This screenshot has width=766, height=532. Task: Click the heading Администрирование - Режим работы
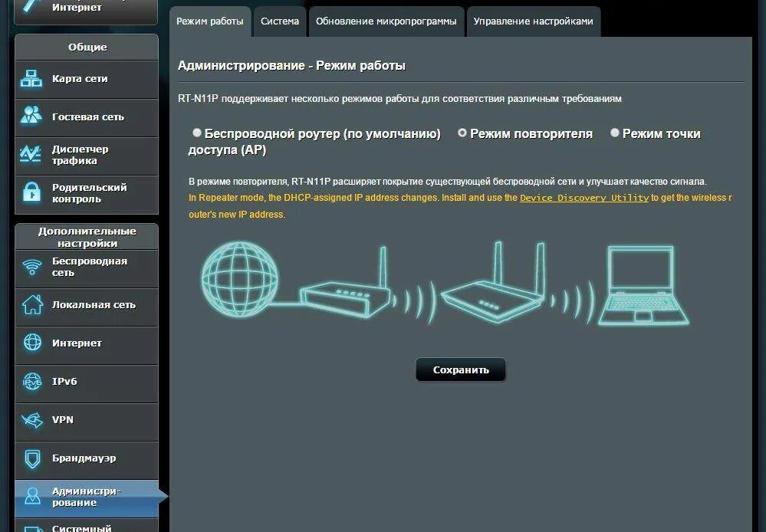[291, 65]
